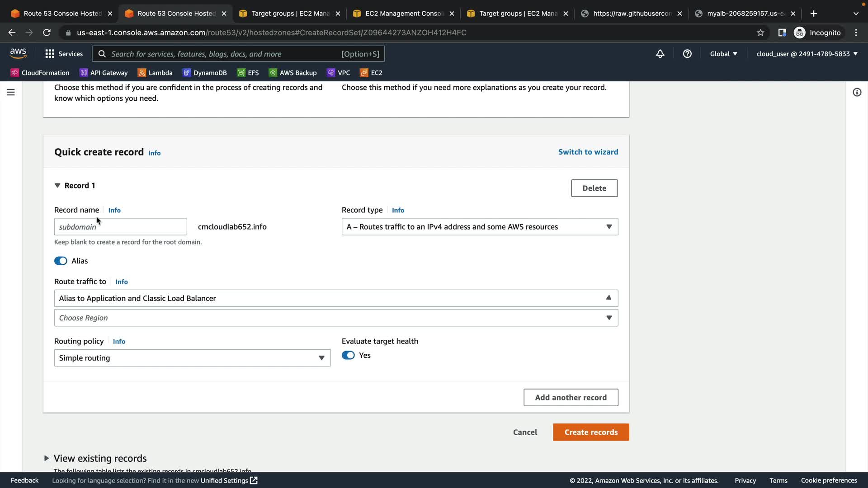This screenshot has height=488, width=868.
Task: Toggle Evaluate target health switch
Action: click(x=348, y=355)
